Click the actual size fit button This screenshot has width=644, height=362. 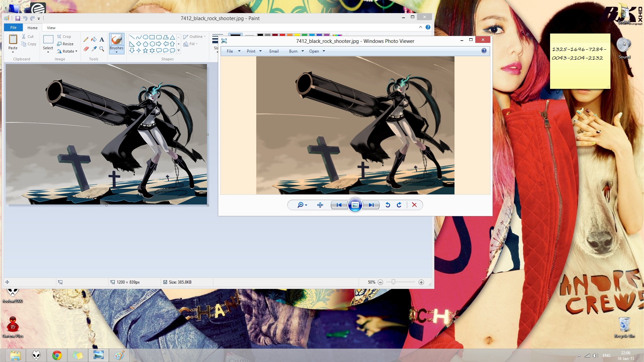tap(320, 205)
